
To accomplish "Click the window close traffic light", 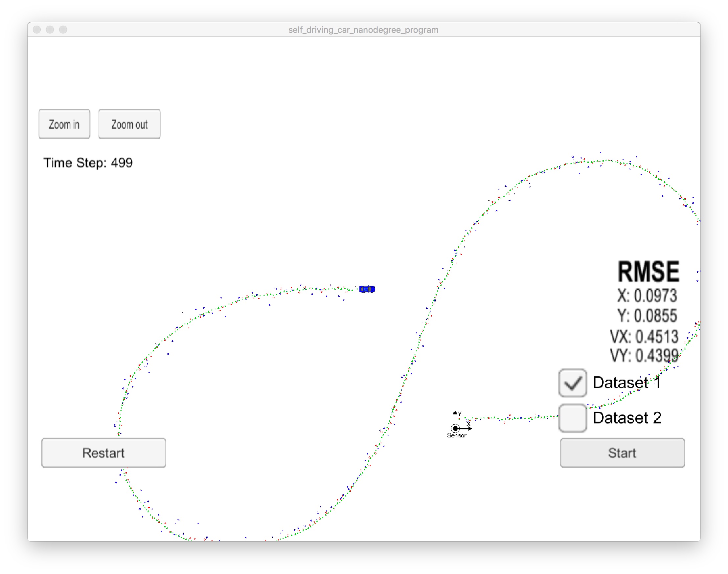I will coord(37,30).
